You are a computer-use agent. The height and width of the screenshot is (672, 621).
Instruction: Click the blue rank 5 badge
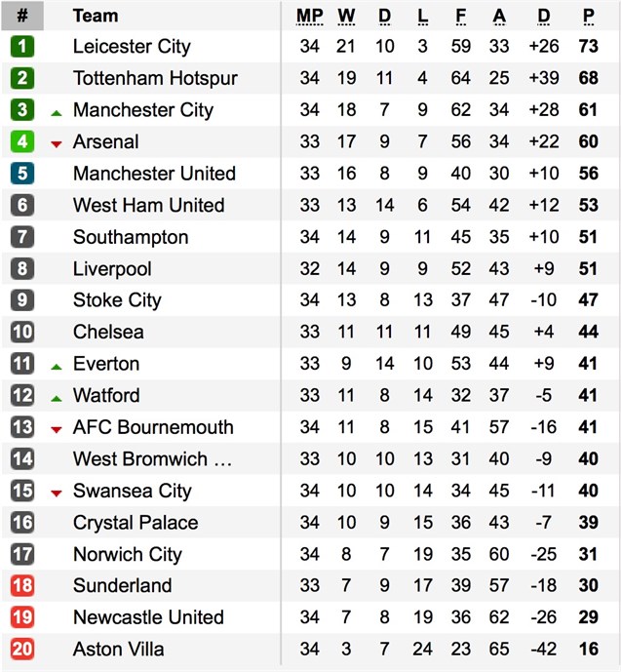(22, 174)
